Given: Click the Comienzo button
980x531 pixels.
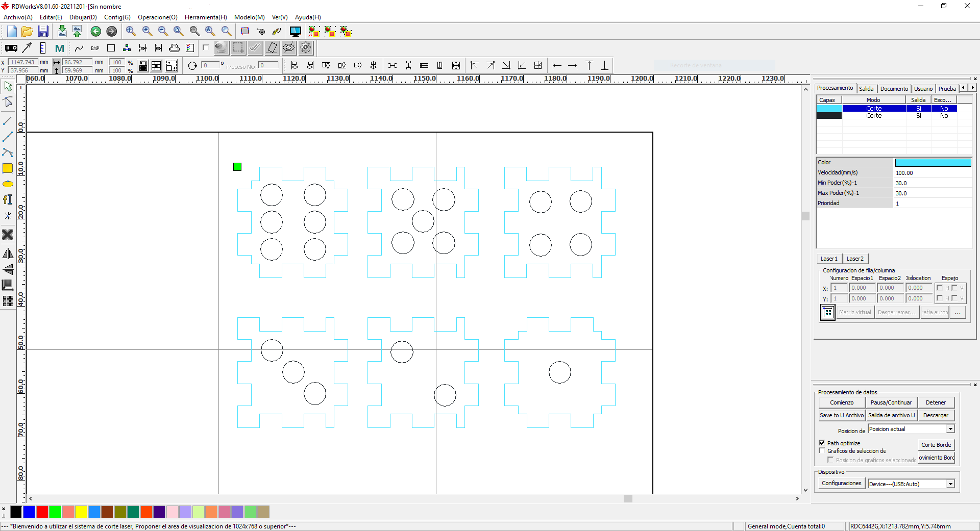Looking at the screenshot, I should (842, 402).
